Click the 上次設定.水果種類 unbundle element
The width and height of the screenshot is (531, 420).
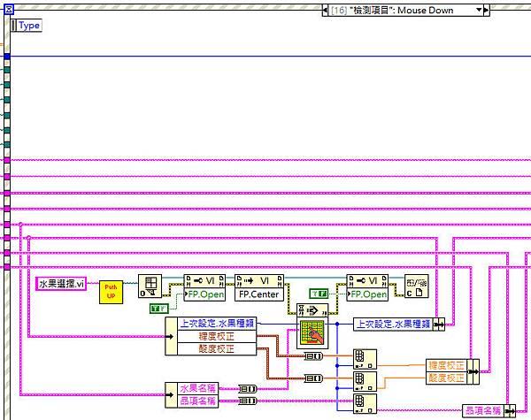[x=217, y=324]
